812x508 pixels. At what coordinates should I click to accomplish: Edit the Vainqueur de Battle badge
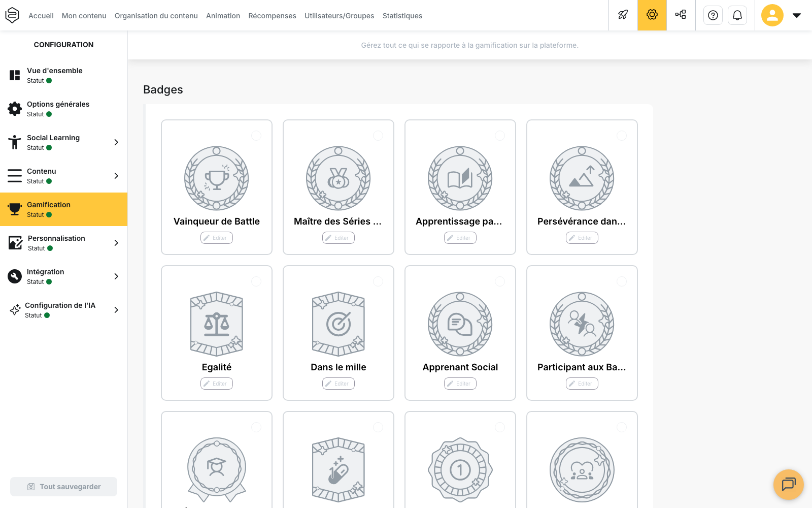click(x=217, y=238)
